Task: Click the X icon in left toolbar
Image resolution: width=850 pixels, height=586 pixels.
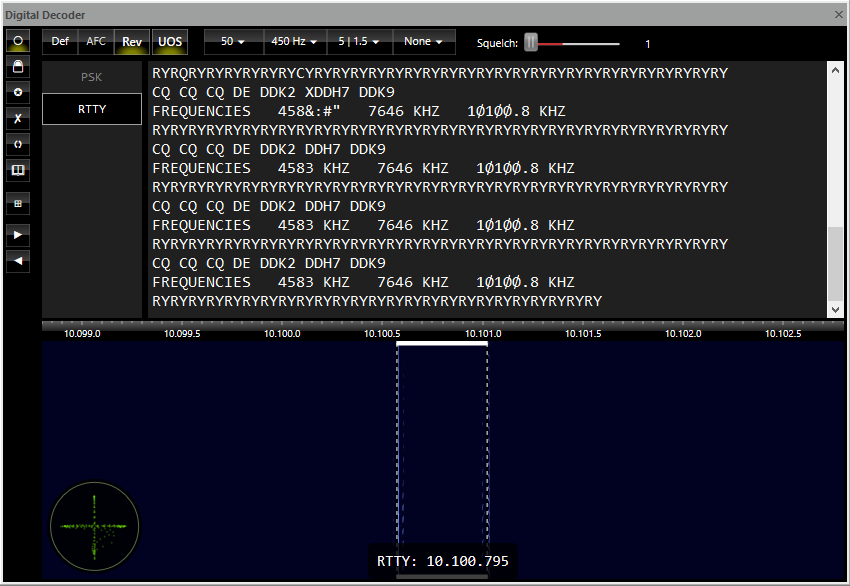Action: [18, 118]
